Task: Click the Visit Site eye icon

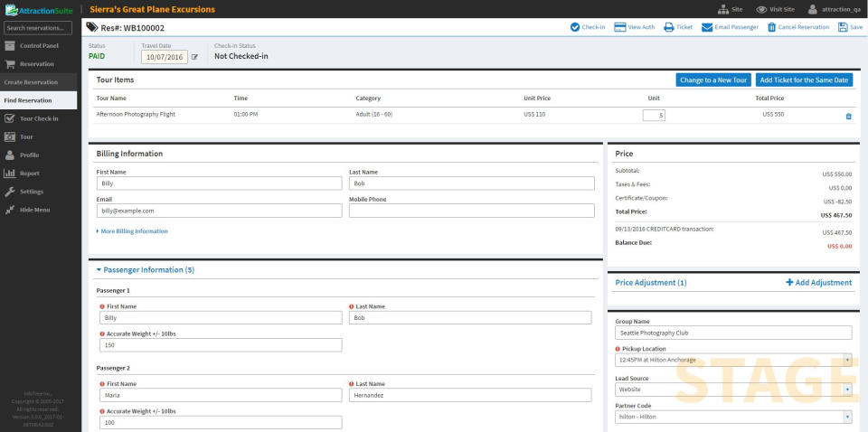Action: click(x=761, y=9)
